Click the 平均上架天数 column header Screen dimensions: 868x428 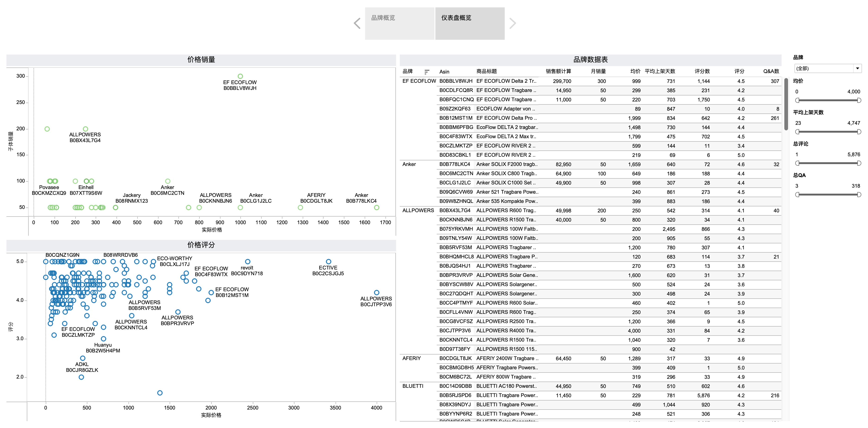pyautogui.click(x=660, y=71)
